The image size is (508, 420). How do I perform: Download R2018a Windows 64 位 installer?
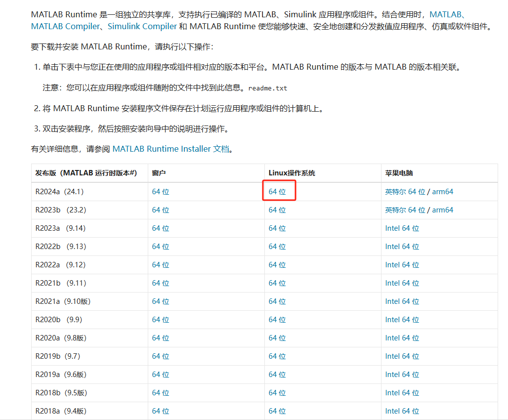coord(161,411)
